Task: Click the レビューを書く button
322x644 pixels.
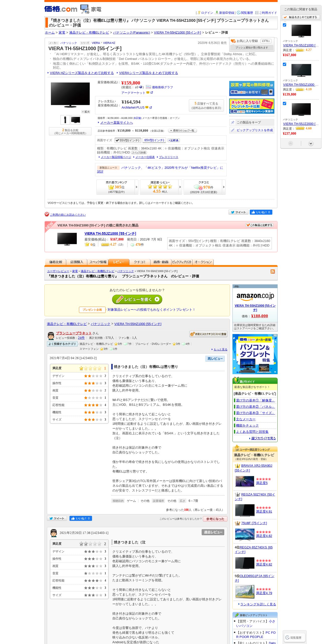Action: point(137,299)
